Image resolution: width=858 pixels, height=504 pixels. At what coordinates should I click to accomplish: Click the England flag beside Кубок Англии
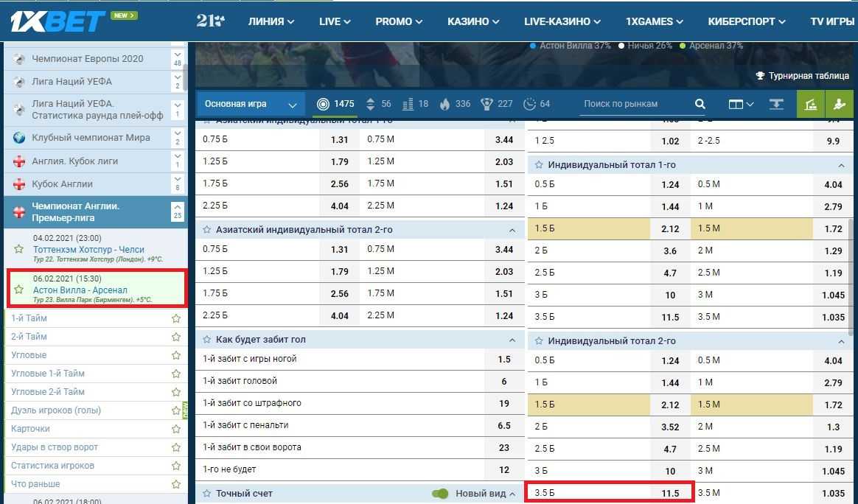click(x=19, y=184)
